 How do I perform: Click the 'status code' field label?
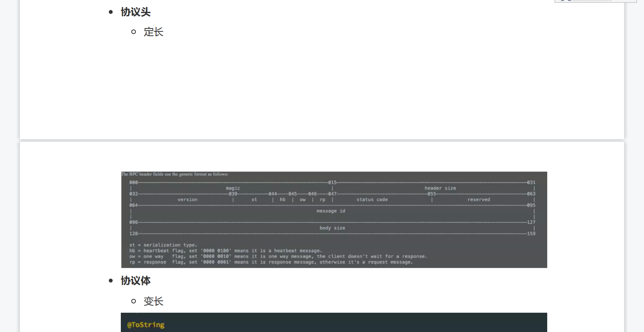click(372, 200)
